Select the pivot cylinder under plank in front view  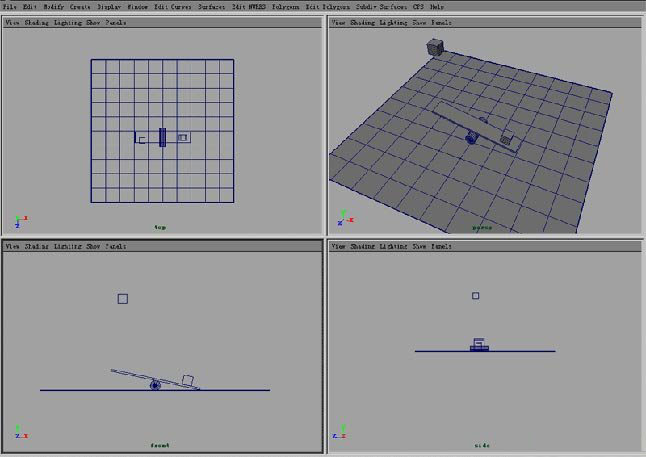155,385
